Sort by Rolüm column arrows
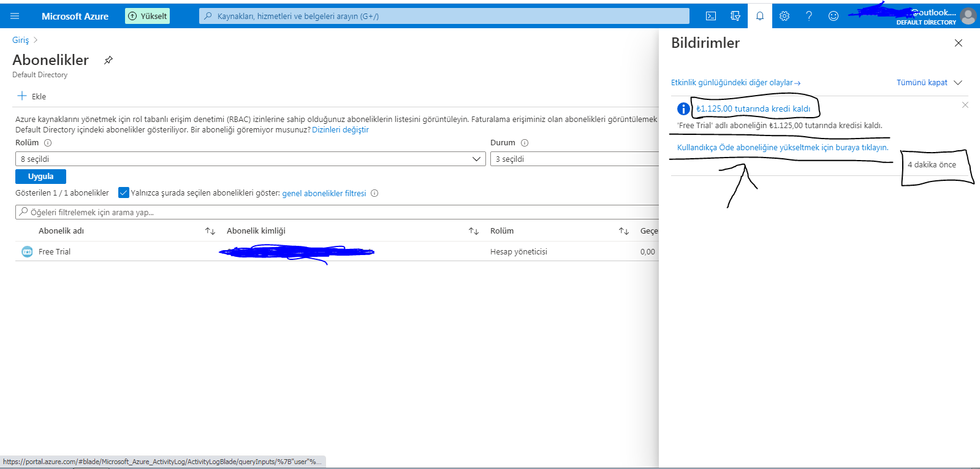The height and width of the screenshot is (469, 980). tap(624, 231)
